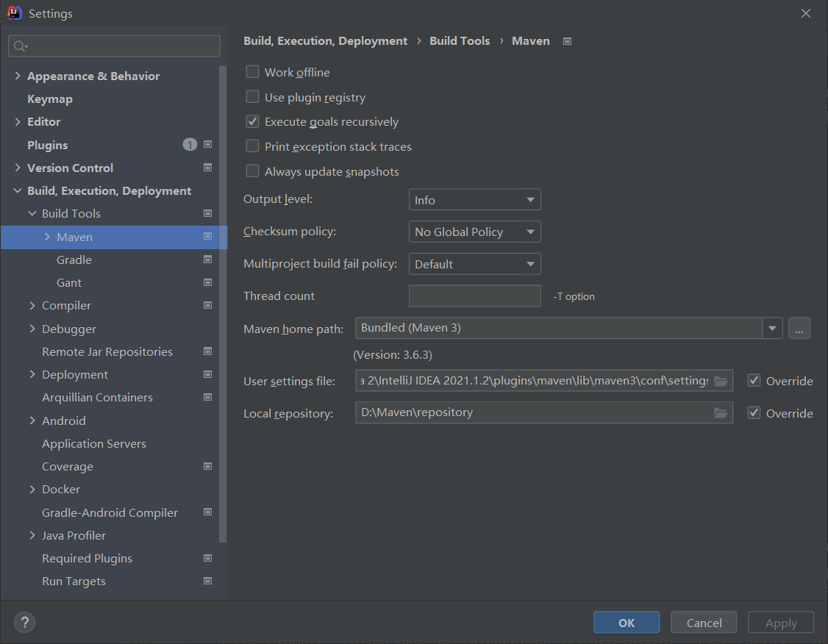Expand the Docker node arrow
The image size is (828, 644).
pos(32,490)
